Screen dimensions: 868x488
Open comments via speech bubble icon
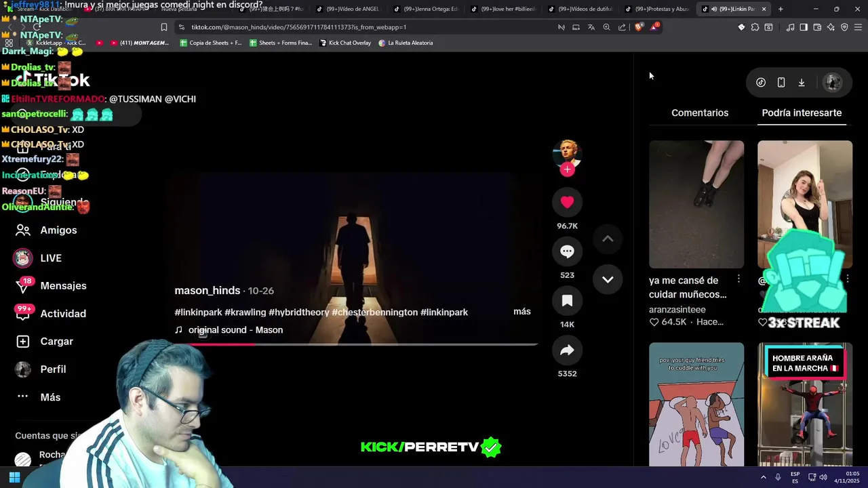pos(567,251)
